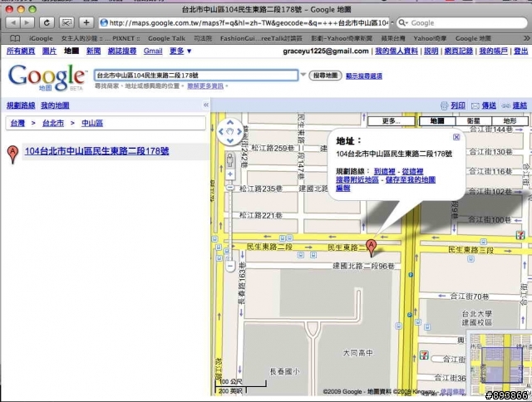Click 儲存至我的地圖 link

click(411, 179)
